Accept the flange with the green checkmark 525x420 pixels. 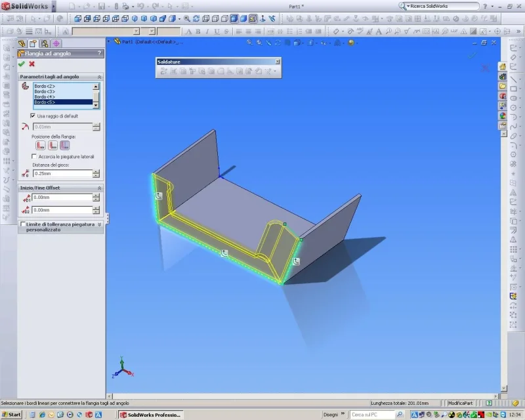(x=22, y=64)
